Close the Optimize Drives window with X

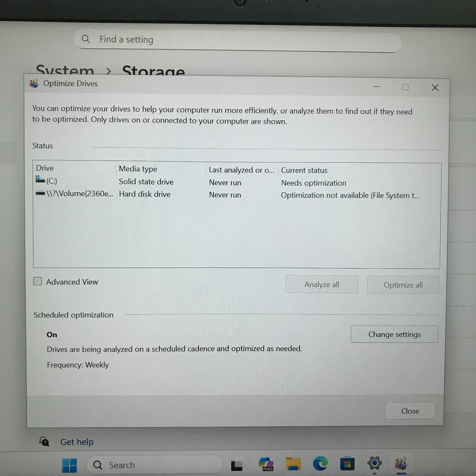coord(435,87)
